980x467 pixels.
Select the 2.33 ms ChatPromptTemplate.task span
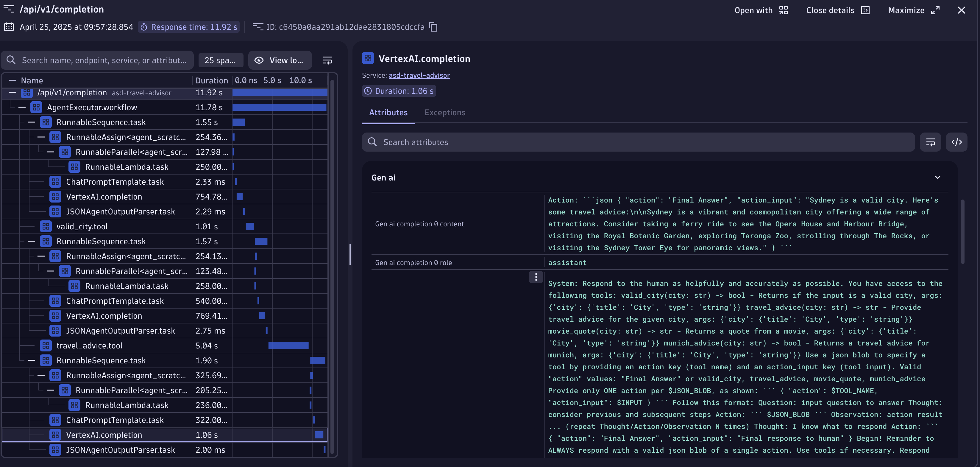(164, 182)
